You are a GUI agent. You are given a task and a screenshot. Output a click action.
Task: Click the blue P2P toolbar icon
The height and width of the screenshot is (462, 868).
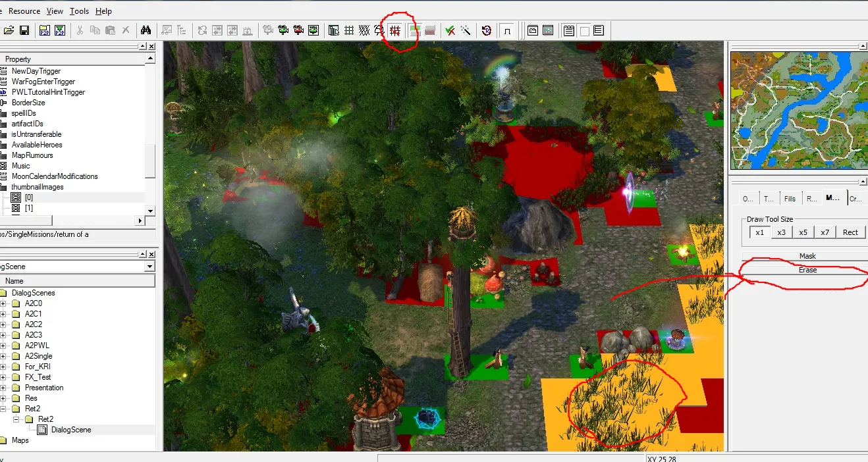click(x=44, y=30)
